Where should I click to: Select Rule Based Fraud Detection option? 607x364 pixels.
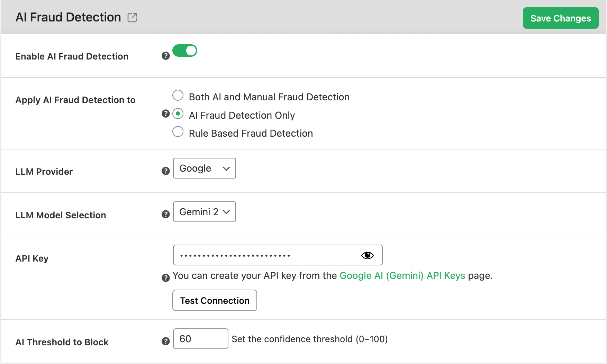pyautogui.click(x=178, y=131)
